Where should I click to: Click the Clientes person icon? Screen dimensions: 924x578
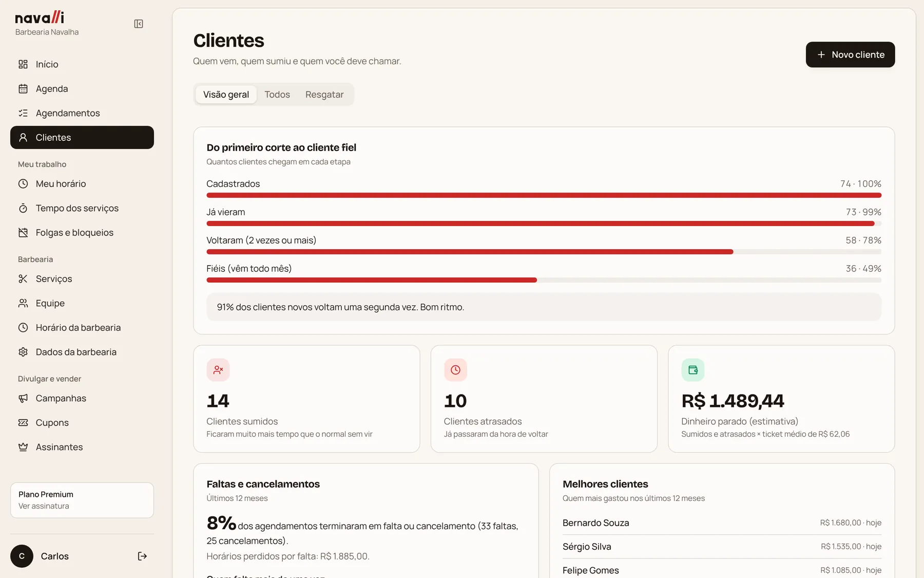(23, 138)
